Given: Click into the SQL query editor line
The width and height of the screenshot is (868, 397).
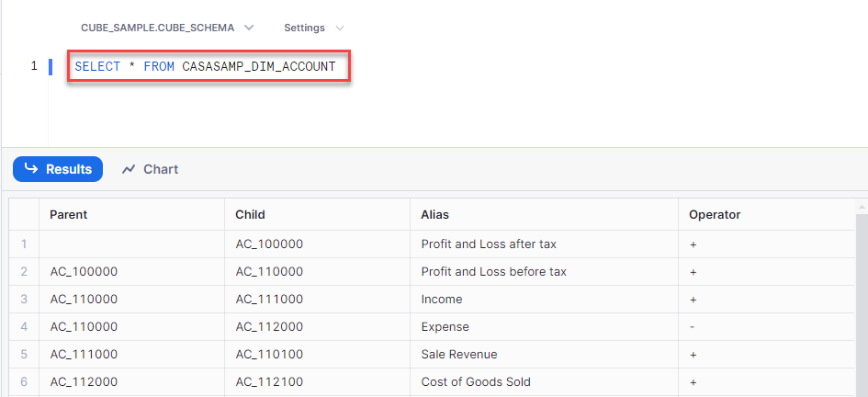Looking at the screenshot, I should click(x=206, y=67).
